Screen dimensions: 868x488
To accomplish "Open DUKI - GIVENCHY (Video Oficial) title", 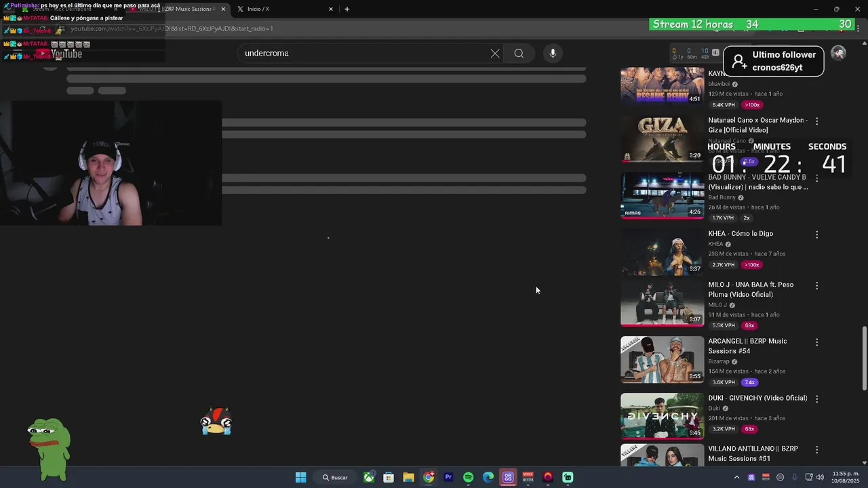I will tap(757, 398).
